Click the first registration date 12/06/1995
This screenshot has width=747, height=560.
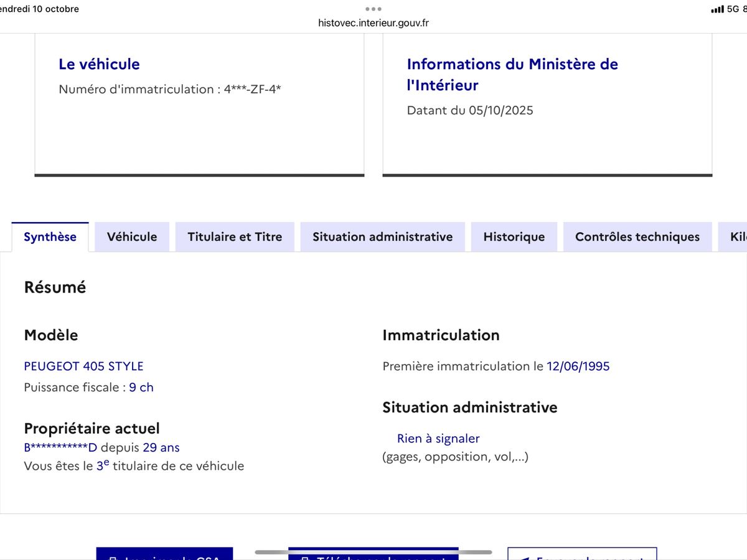pos(578,366)
